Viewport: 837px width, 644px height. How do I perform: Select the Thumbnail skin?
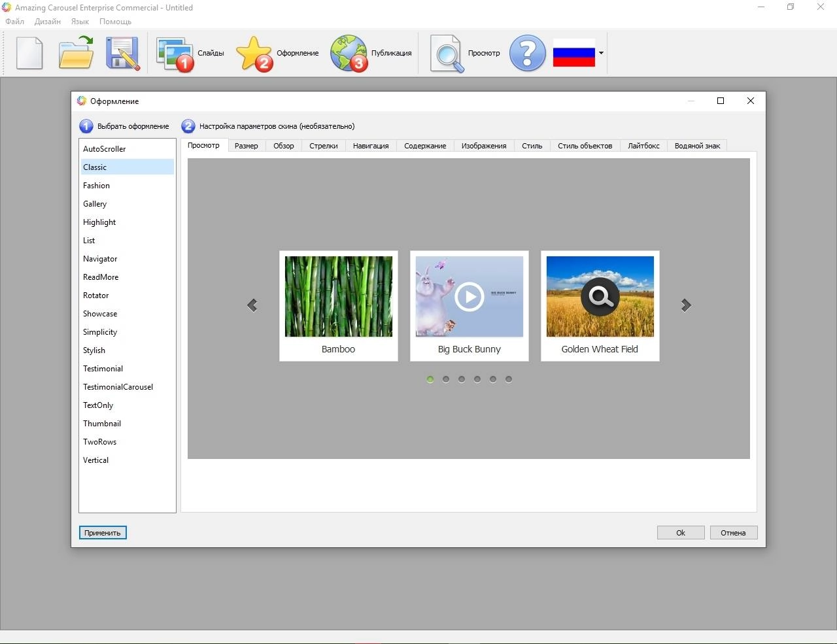(128, 424)
